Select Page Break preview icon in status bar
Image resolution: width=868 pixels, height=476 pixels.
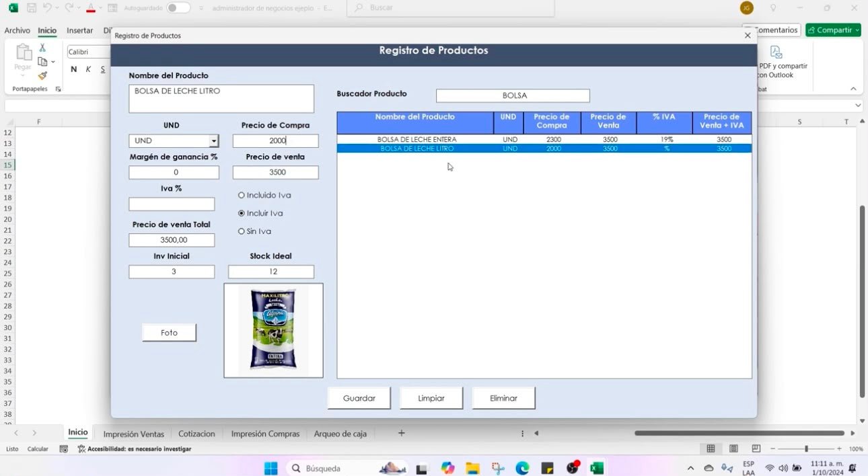click(756, 448)
